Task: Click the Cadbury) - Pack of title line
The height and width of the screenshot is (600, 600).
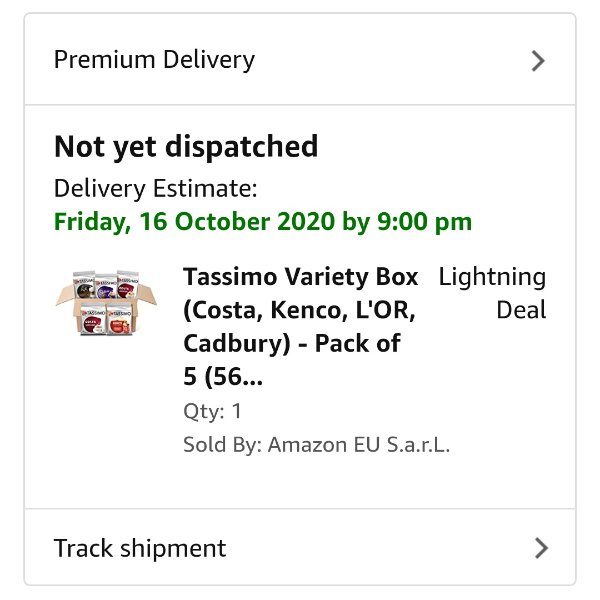Action: [x=292, y=343]
